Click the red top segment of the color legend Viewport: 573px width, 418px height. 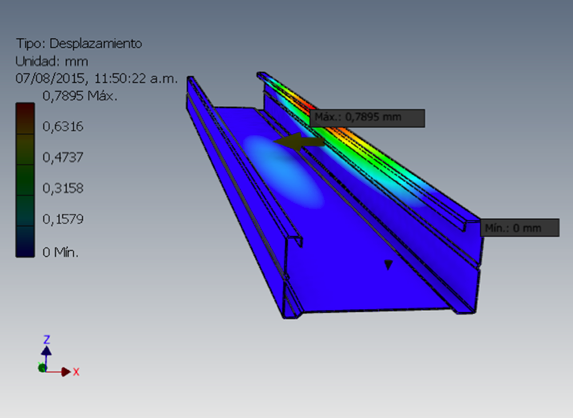pyautogui.click(x=25, y=118)
